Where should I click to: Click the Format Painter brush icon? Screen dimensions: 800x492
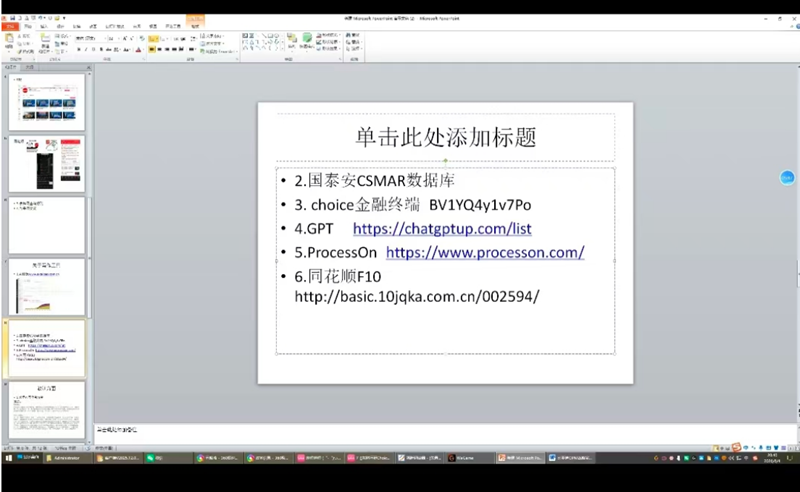click(x=20, y=51)
